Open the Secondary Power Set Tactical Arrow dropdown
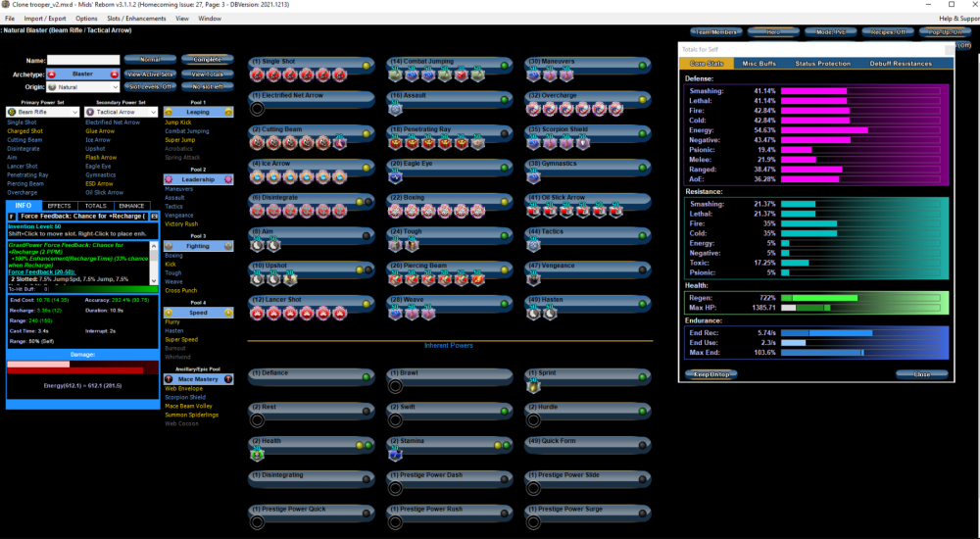This screenshot has height=539, width=980. [121, 113]
